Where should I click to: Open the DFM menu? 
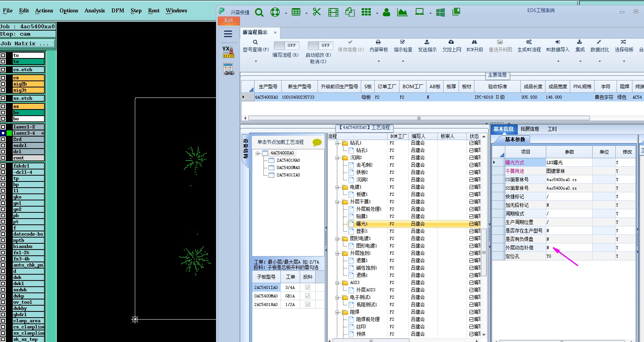[x=118, y=10]
